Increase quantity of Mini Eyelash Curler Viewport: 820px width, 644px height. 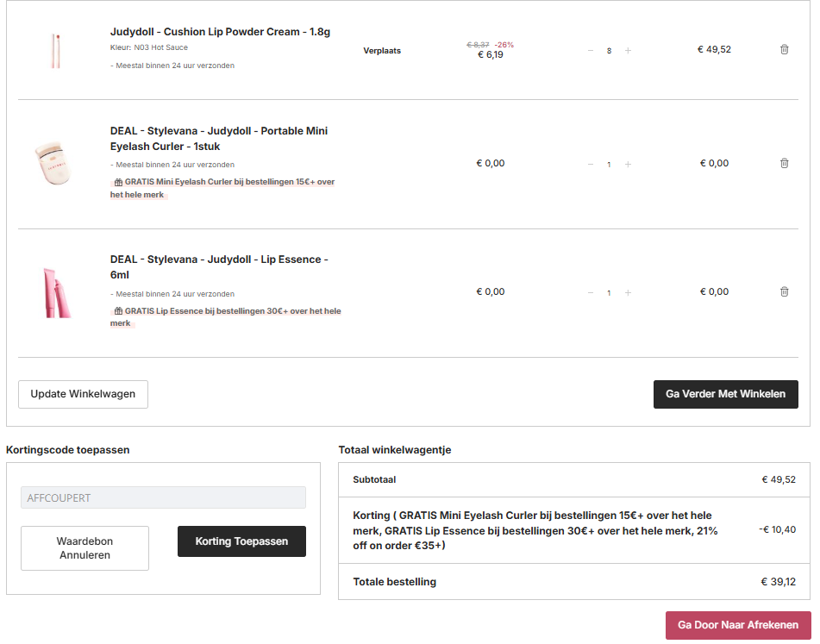(628, 164)
